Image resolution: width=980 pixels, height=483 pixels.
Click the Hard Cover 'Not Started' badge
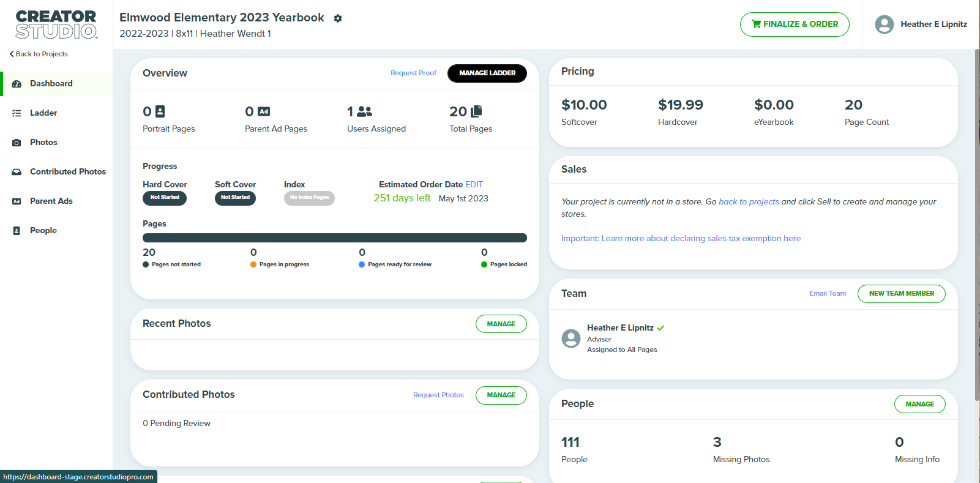pyautogui.click(x=165, y=198)
